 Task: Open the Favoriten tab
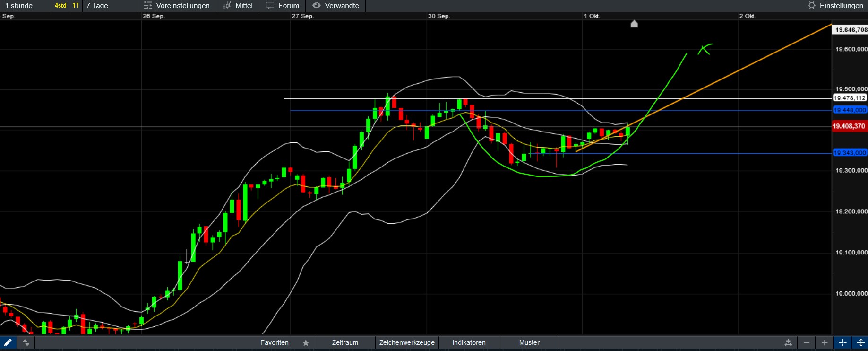[275, 342]
